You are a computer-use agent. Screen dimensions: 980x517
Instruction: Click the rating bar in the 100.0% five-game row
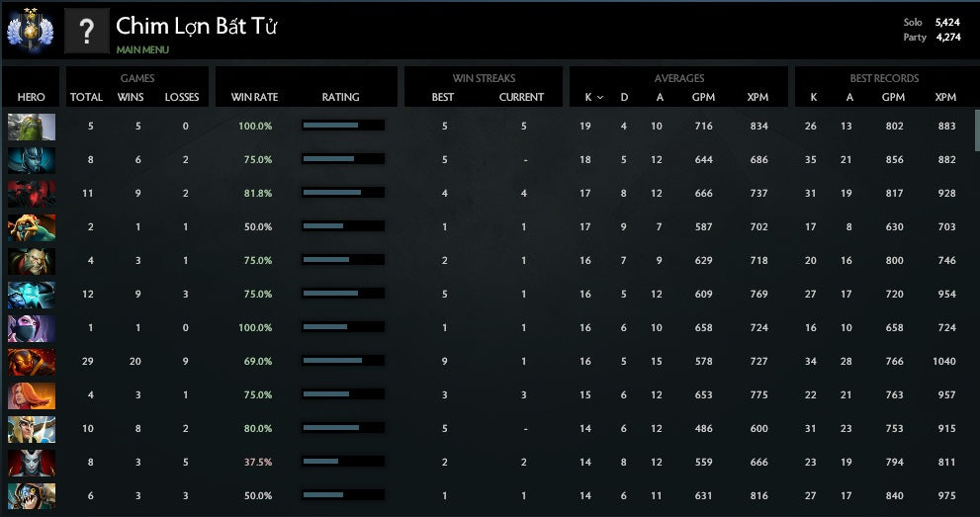click(x=342, y=126)
